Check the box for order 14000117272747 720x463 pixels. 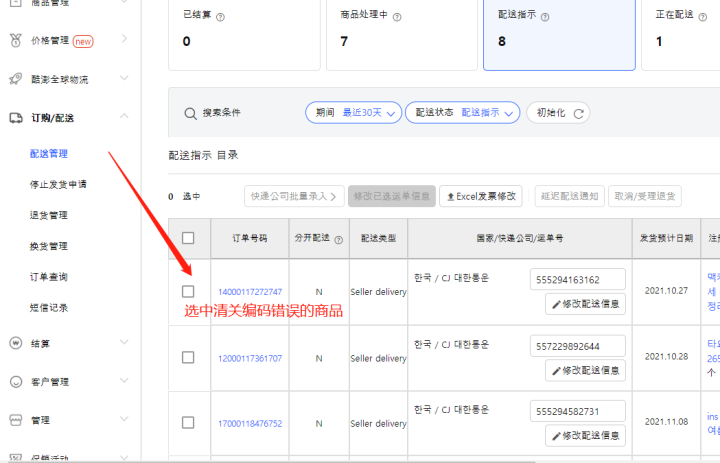tap(188, 291)
